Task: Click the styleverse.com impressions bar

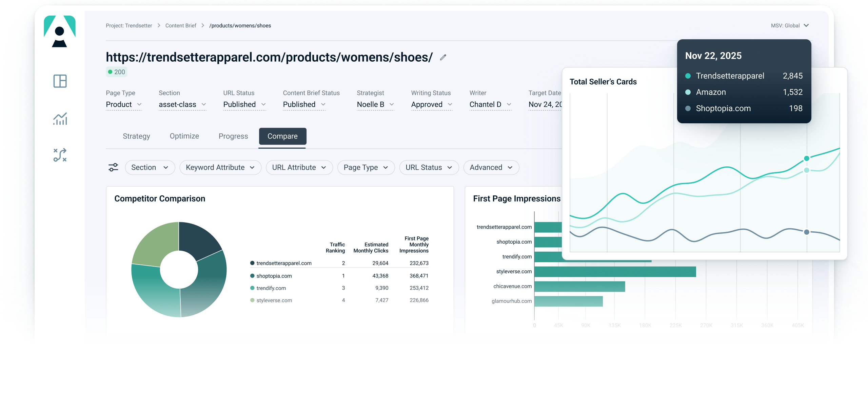Action: [x=615, y=272]
